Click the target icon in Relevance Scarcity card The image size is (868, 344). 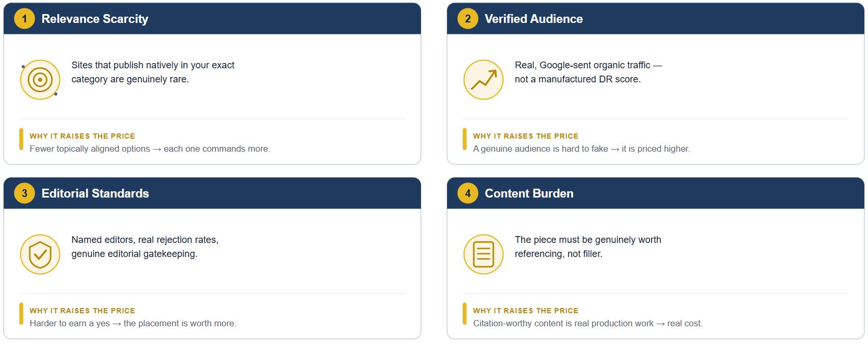(x=40, y=80)
